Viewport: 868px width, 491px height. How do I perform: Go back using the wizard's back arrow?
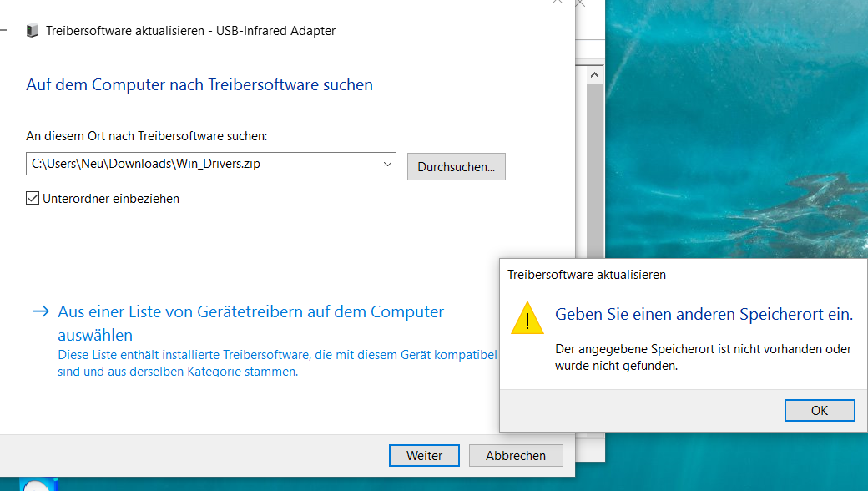(x=3, y=30)
